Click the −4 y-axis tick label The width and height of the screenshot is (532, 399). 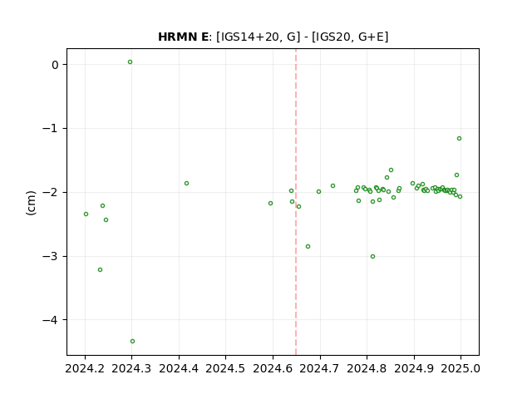click(50, 320)
